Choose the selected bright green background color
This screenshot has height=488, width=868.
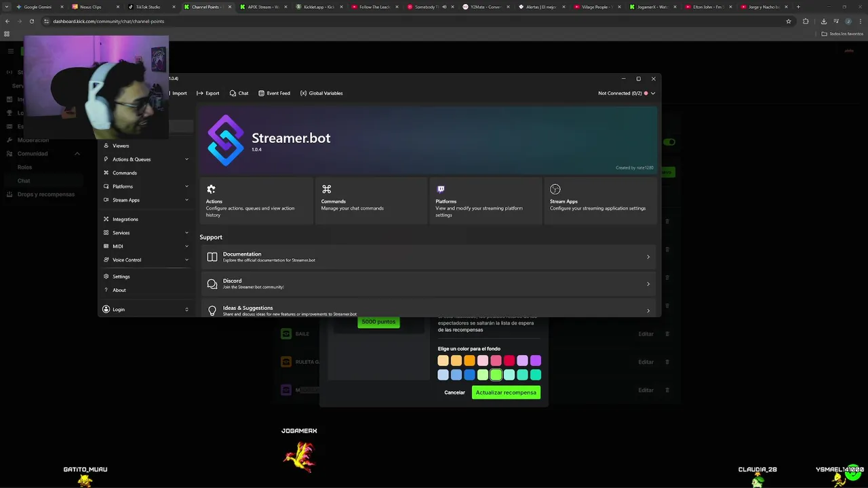[496, 375]
